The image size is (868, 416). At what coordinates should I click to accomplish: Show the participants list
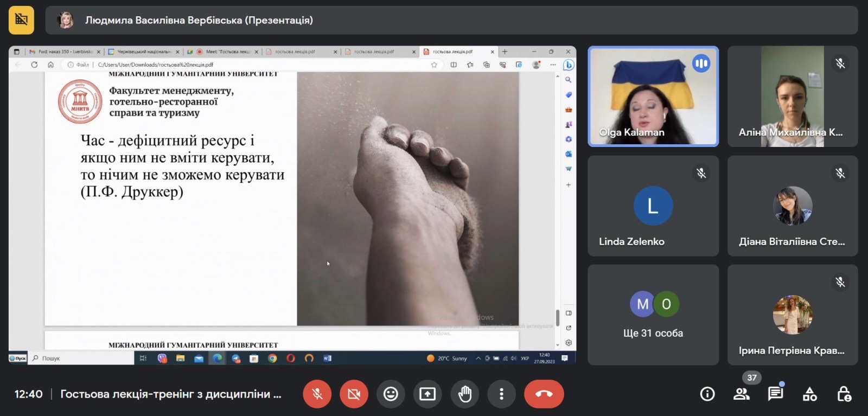click(742, 394)
